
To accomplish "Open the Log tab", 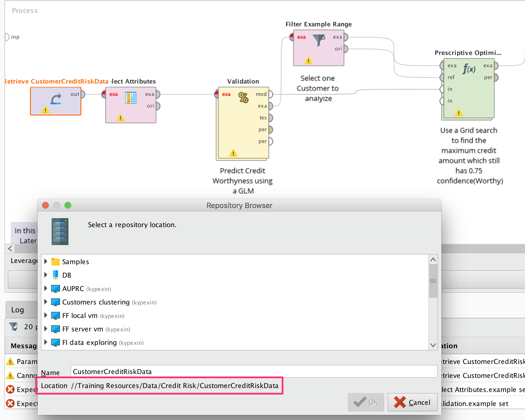I will [17, 310].
